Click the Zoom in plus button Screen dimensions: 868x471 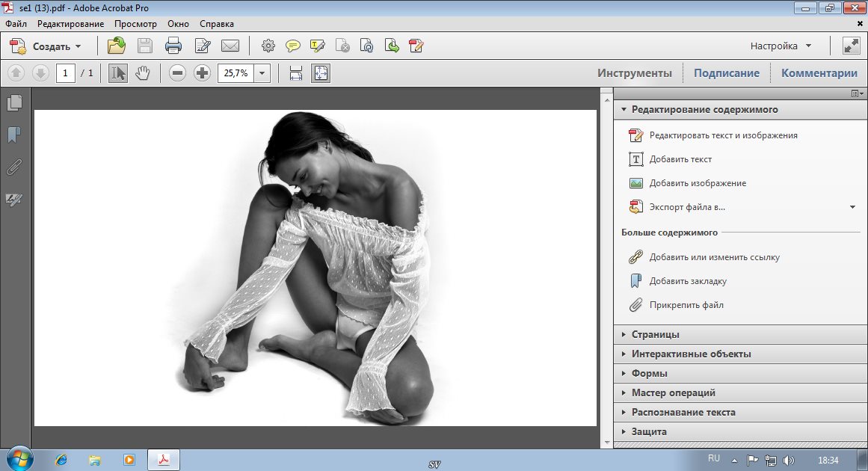coord(202,73)
